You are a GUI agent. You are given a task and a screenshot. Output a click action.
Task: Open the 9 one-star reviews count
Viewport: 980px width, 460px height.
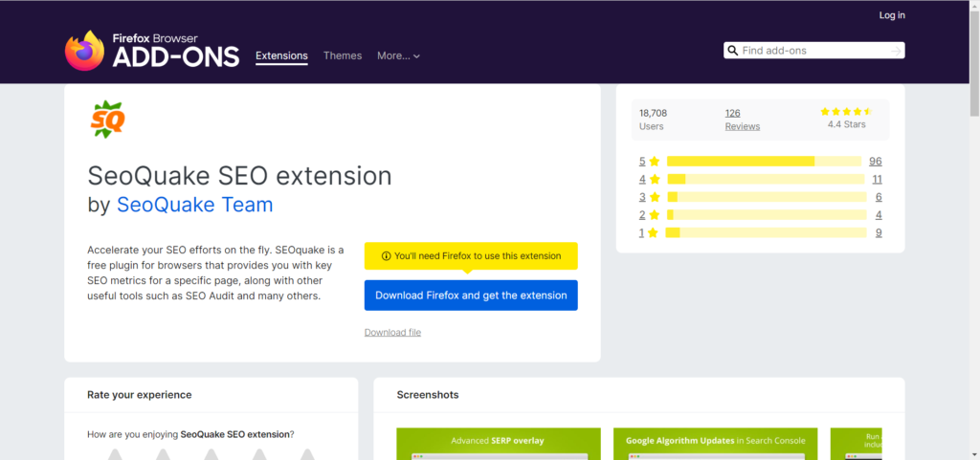[879, 232]
